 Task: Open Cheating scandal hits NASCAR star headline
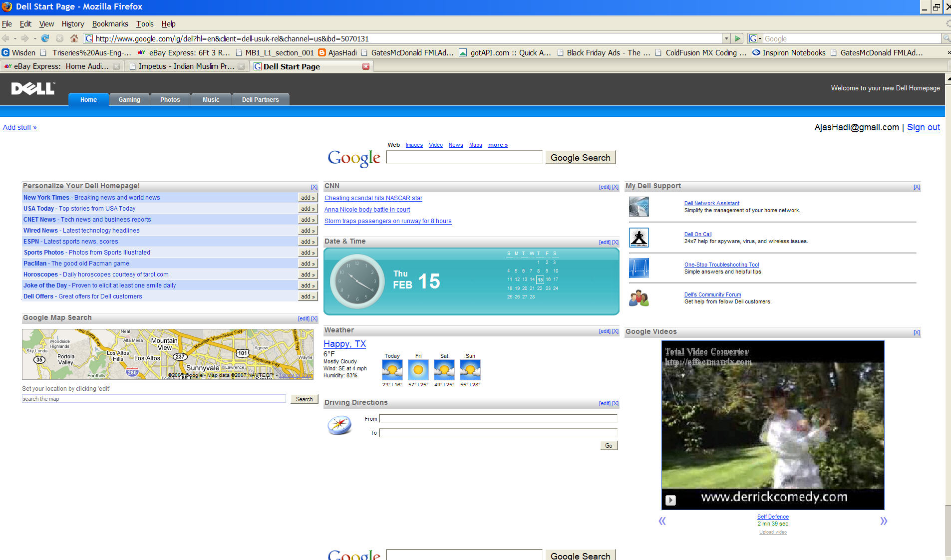[x=373, y=198]
